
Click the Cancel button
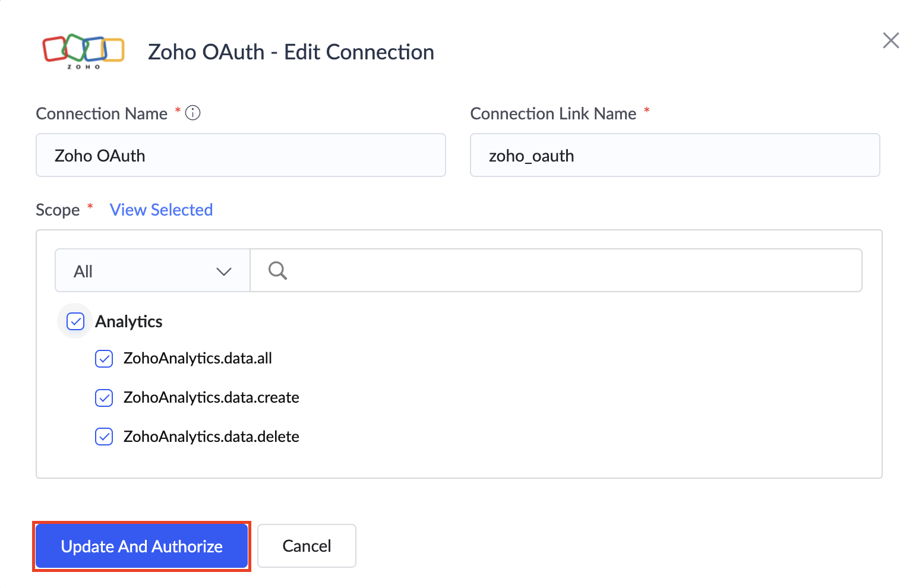(x=307, y=546)
